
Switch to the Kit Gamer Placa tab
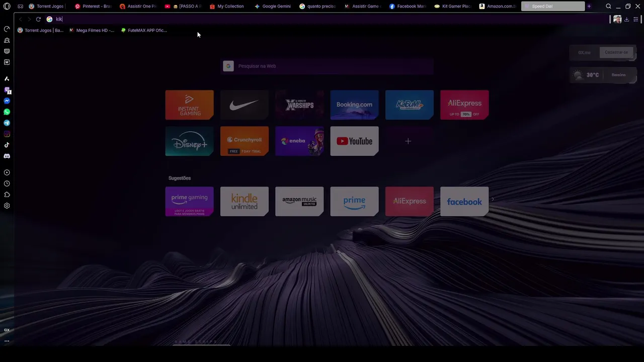(452, 7)
